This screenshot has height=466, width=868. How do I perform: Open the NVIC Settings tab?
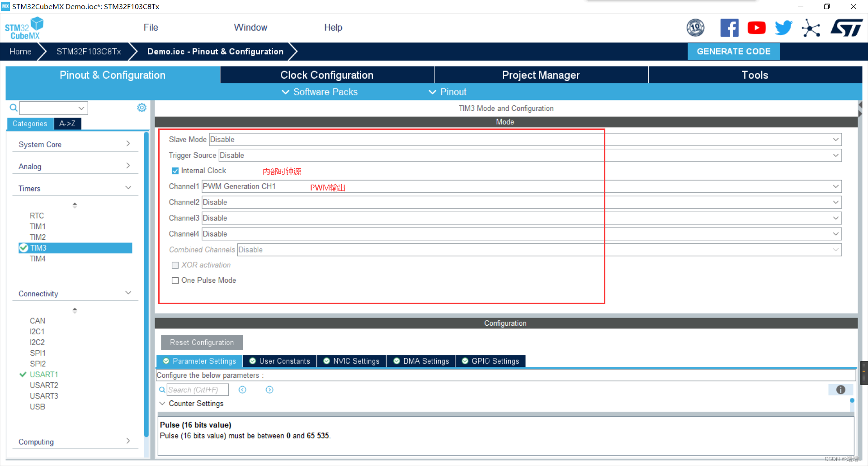coord(352,361)
